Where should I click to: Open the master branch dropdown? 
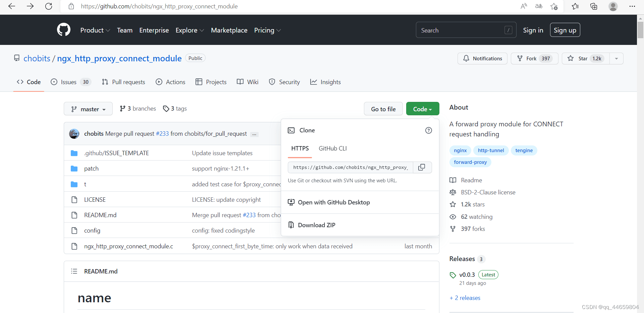(x=88, y=109)
